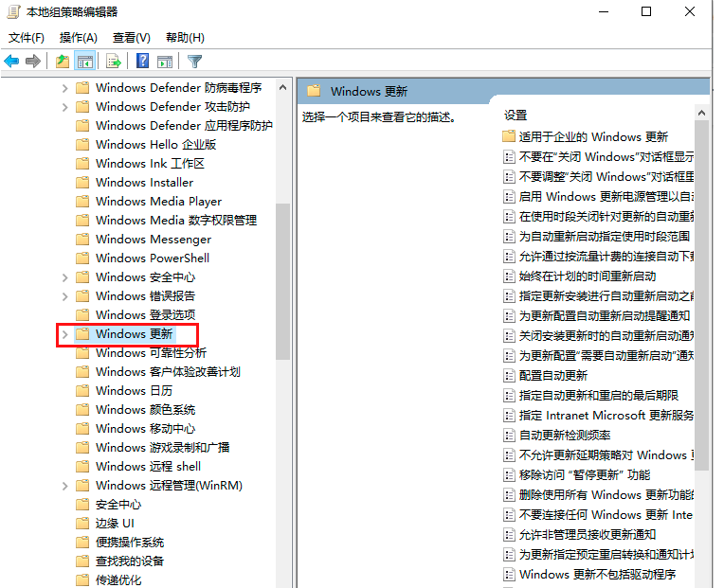This screenshot has width=724, height=588.
Task: Expand the Windows 更新 tree node
Action: point(64,334)
